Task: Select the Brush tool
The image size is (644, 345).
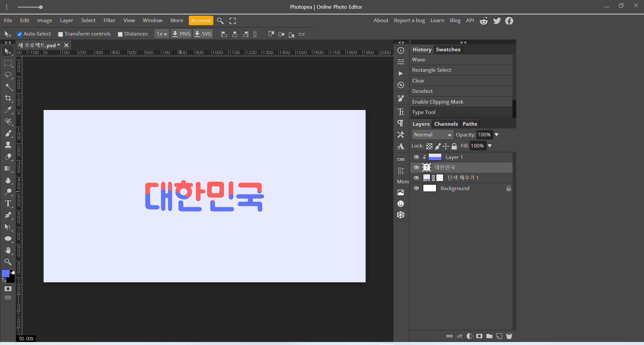Action: coord(8,133)
